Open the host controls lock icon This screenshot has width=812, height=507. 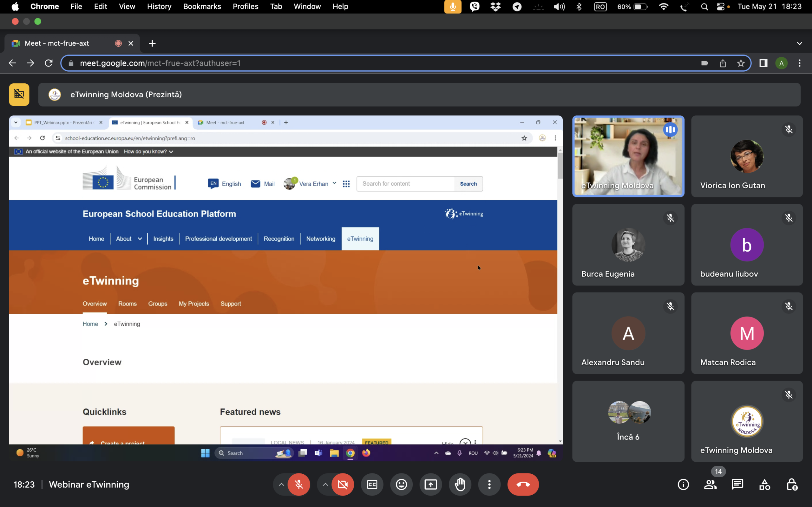tap(792, 484)
